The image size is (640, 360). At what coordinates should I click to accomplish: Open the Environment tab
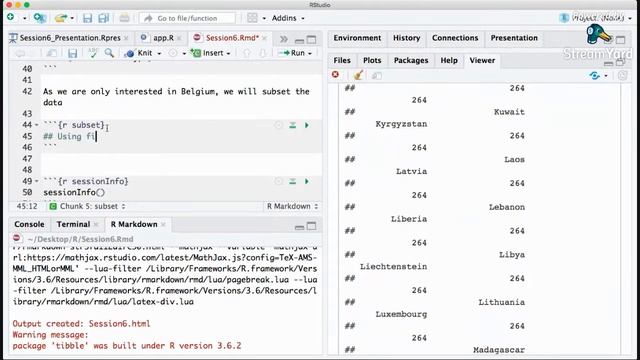(x=357, y=38)
